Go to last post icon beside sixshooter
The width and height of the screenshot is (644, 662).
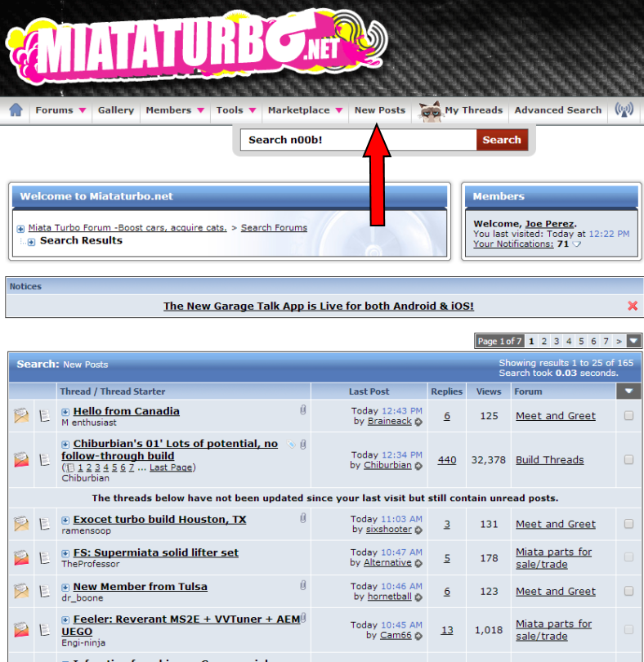coord(418,530)
